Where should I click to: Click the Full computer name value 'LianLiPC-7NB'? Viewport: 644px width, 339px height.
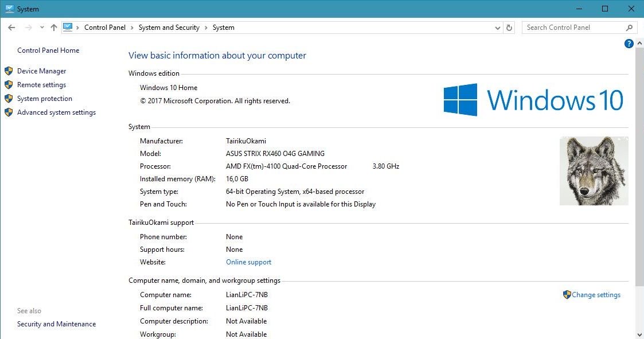click(x=247, y=308)
